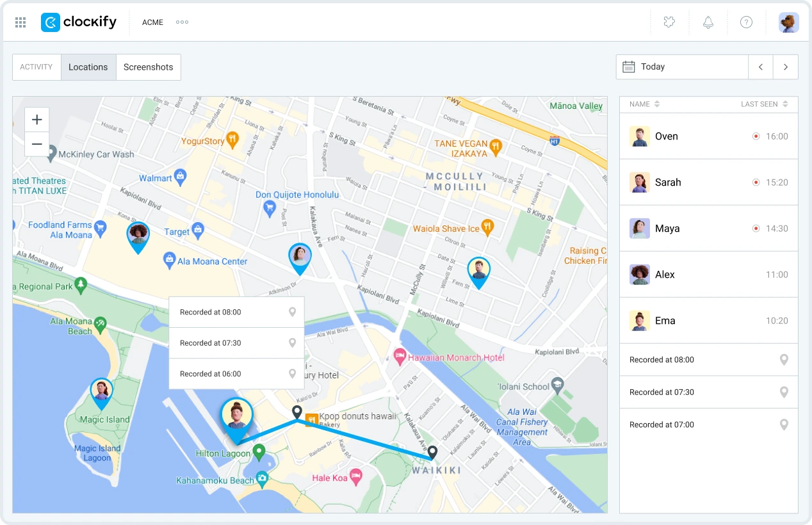Sort the list by Name
This screenshot has width=812, height=525.
(x=644, y=104)
